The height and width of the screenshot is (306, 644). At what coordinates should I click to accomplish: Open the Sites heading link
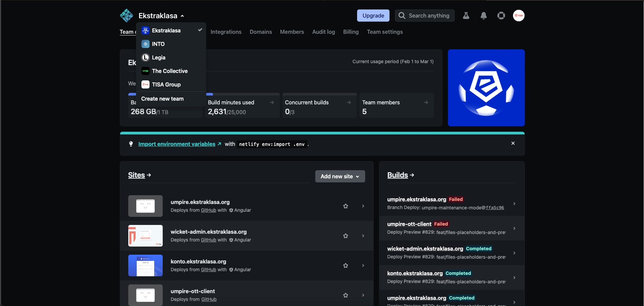click(139, 175)
